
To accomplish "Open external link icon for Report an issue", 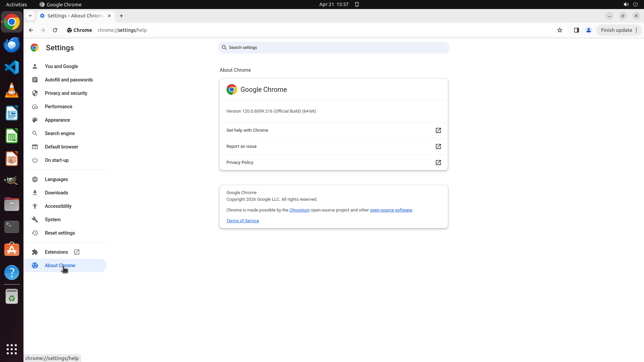I will click(x=438, y=146).
